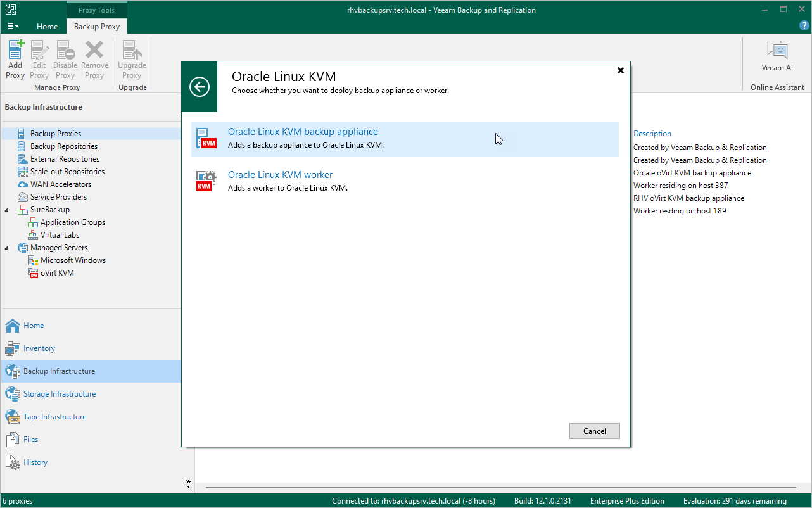
Task: Click 'Worker resding on host 189' description
Action: tap(680, 211)
